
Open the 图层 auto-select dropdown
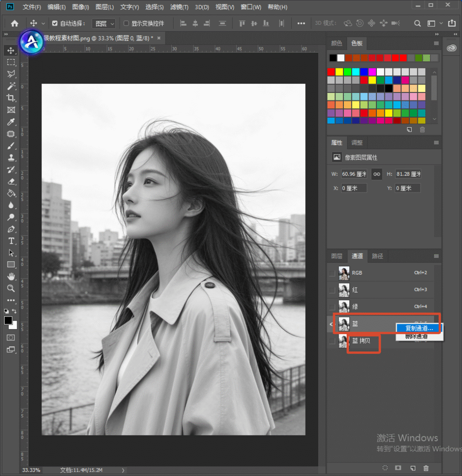(104, 23)
